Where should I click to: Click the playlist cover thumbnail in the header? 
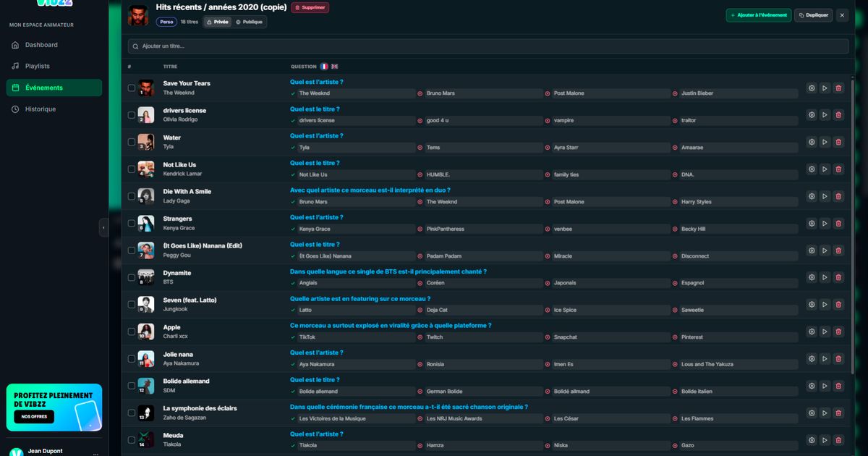138,15
